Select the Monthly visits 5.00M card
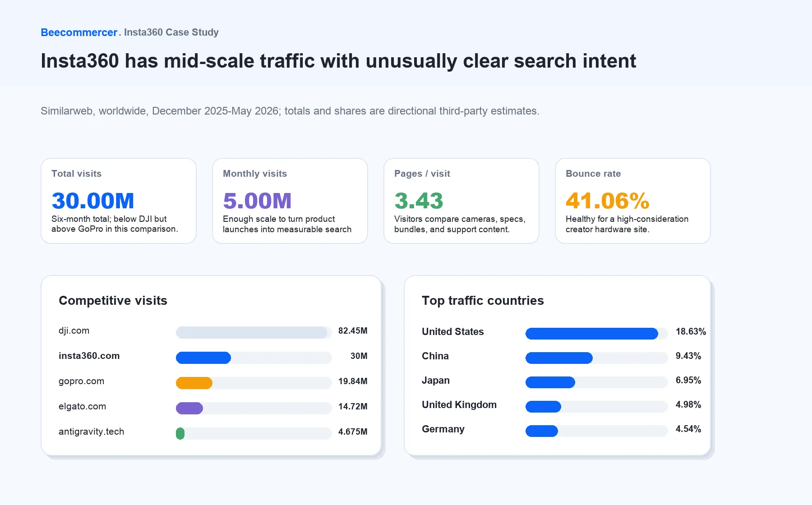Viewport: 812px width, 505px height. [290, 201]
